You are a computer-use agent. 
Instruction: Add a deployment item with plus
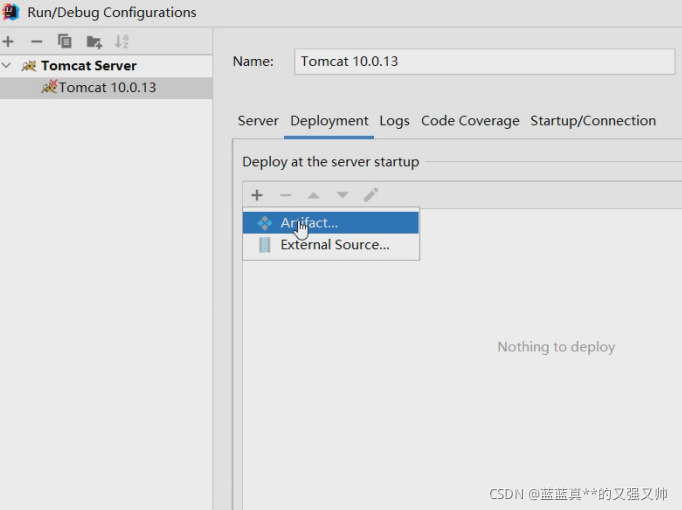point(257,195)
